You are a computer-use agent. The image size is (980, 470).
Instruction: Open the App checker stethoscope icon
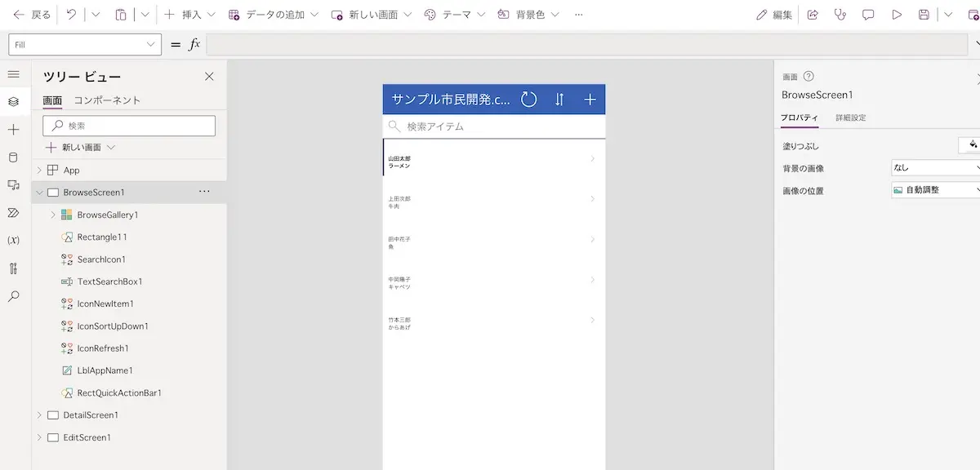(x=840, y=15)
